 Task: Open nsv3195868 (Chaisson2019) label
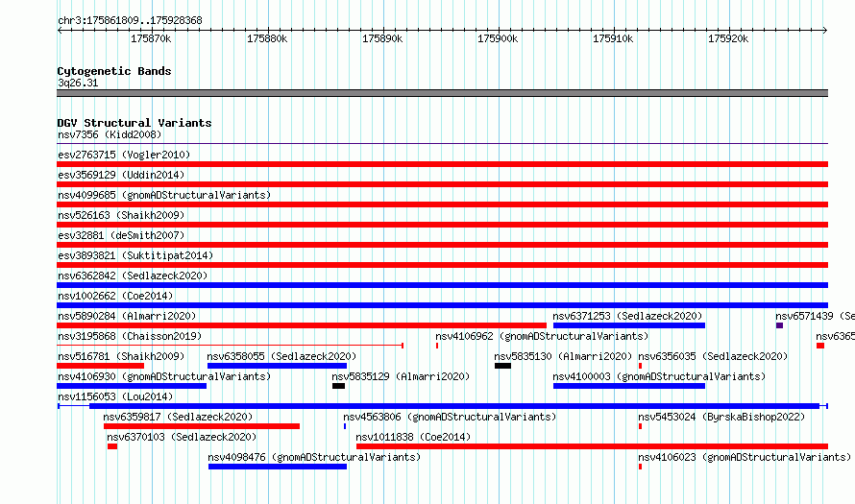pyautogui.click(x=130, y=336)
